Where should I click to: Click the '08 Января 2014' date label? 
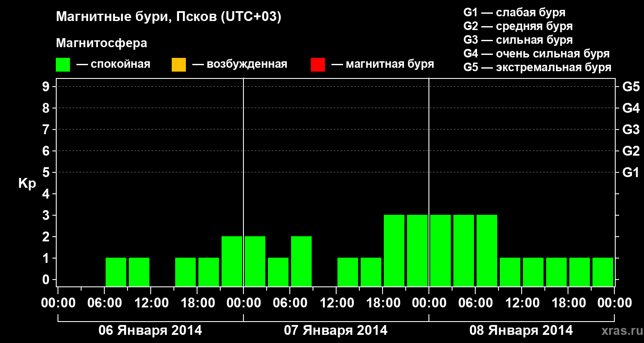click(x=521, y=331)
